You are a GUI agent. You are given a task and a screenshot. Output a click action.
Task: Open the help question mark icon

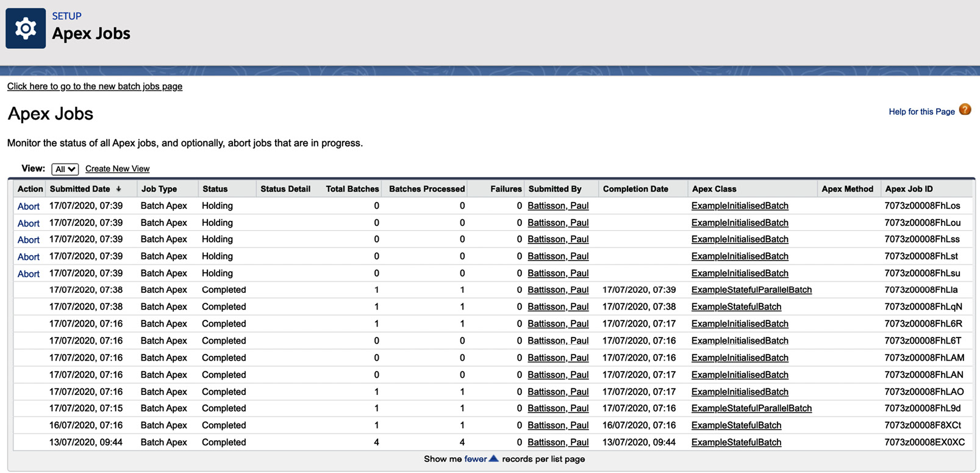point(965,110)
